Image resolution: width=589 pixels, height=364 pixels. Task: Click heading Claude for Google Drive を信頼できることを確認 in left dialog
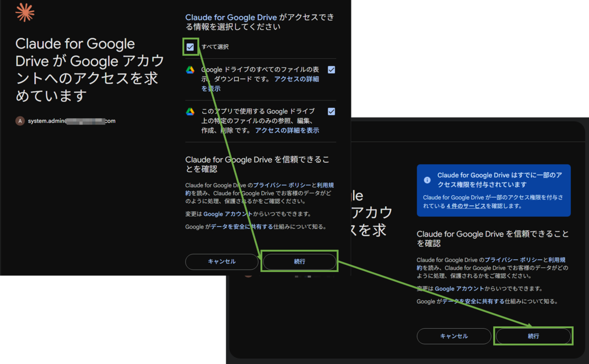(257, 164)
